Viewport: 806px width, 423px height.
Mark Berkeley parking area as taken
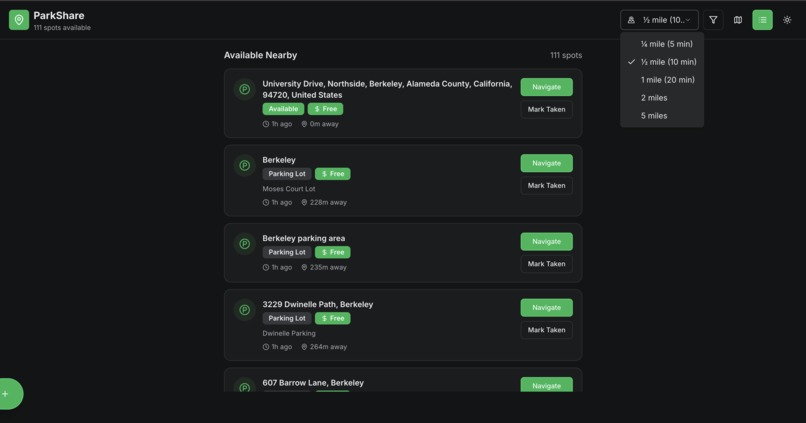pos(546,264)
